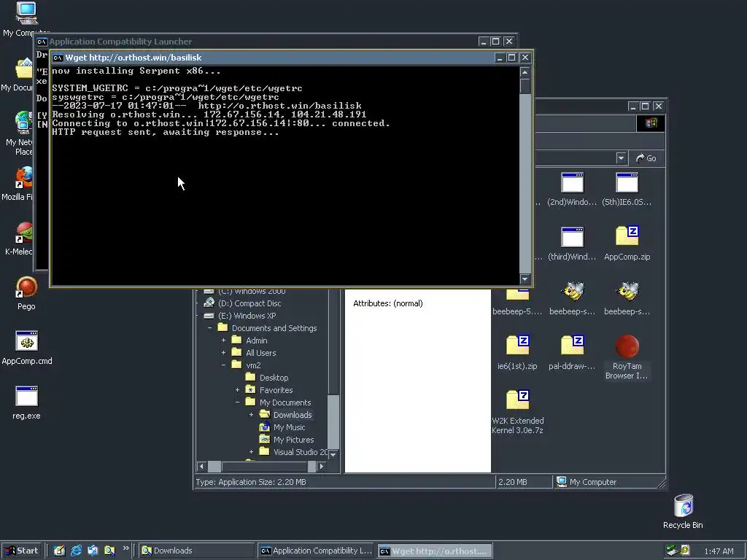Click the rightmost system tray icon

[684, 551]
